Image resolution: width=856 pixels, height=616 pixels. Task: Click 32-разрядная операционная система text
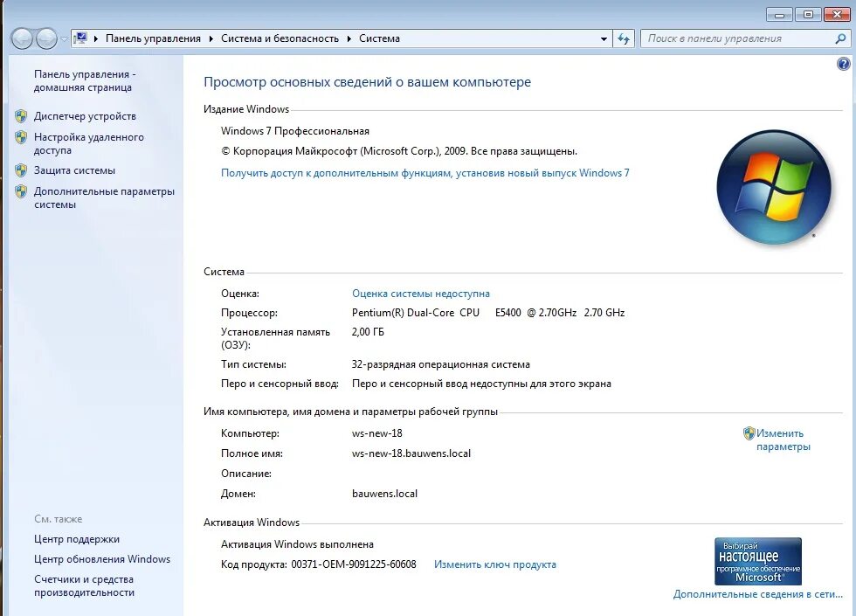440,364
